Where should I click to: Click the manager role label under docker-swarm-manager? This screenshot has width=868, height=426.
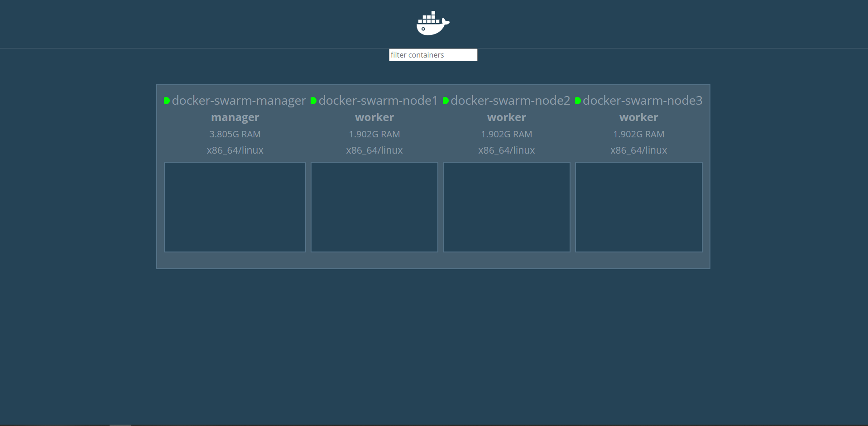point(235,117)
